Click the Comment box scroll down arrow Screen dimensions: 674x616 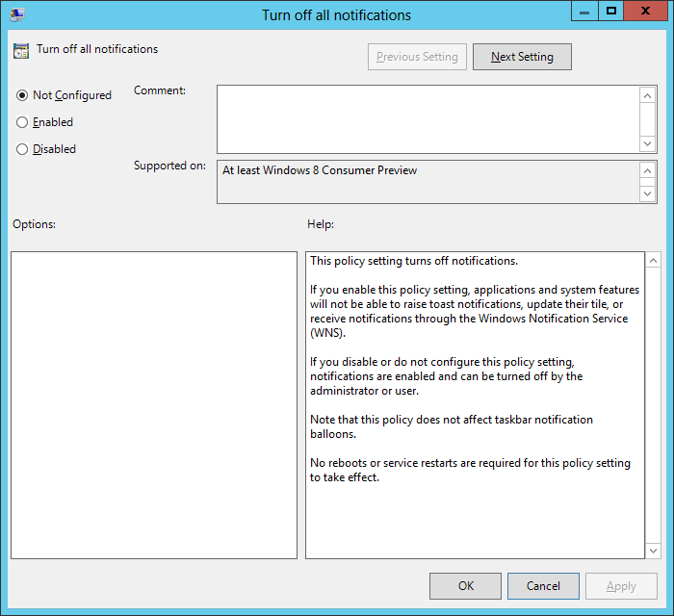(648, 142)
